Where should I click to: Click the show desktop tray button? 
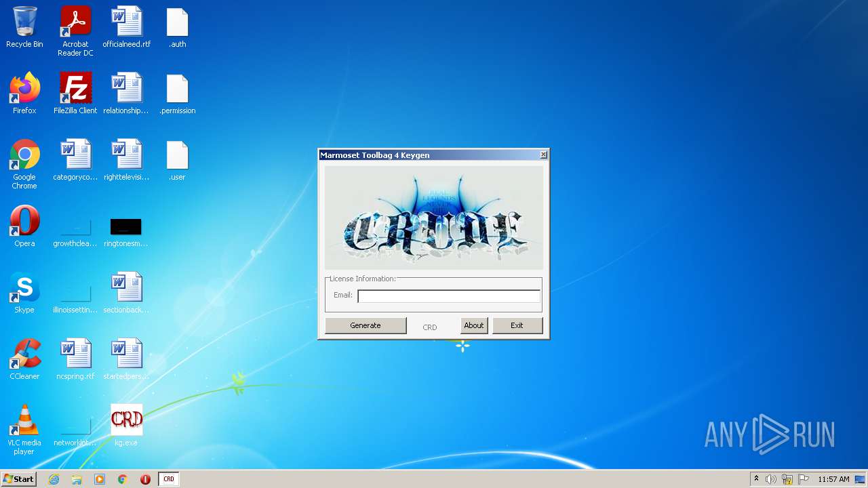click(861, 479)
